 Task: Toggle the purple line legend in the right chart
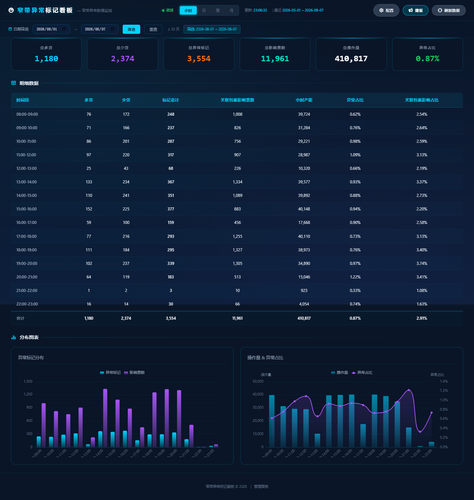click(362, 372)
